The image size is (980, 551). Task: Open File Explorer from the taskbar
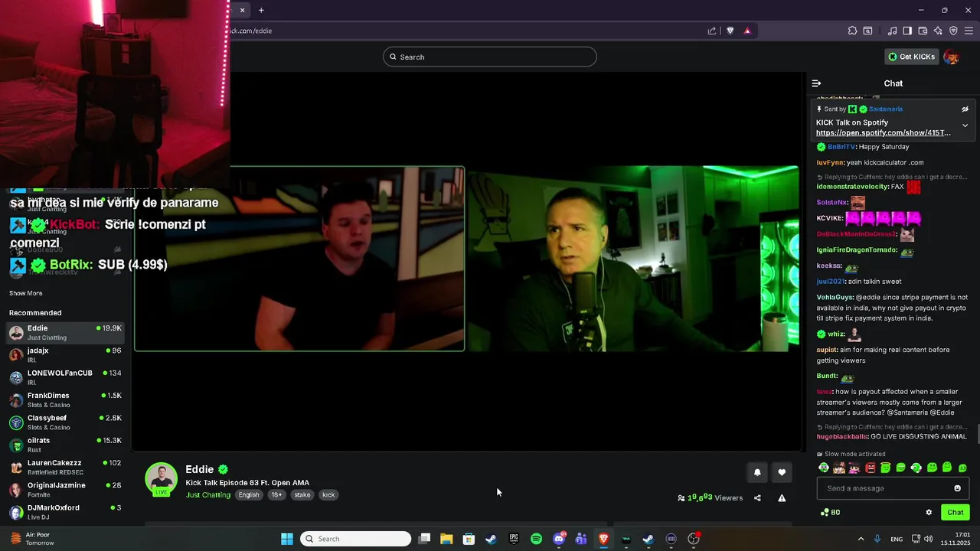pos(446,539)
